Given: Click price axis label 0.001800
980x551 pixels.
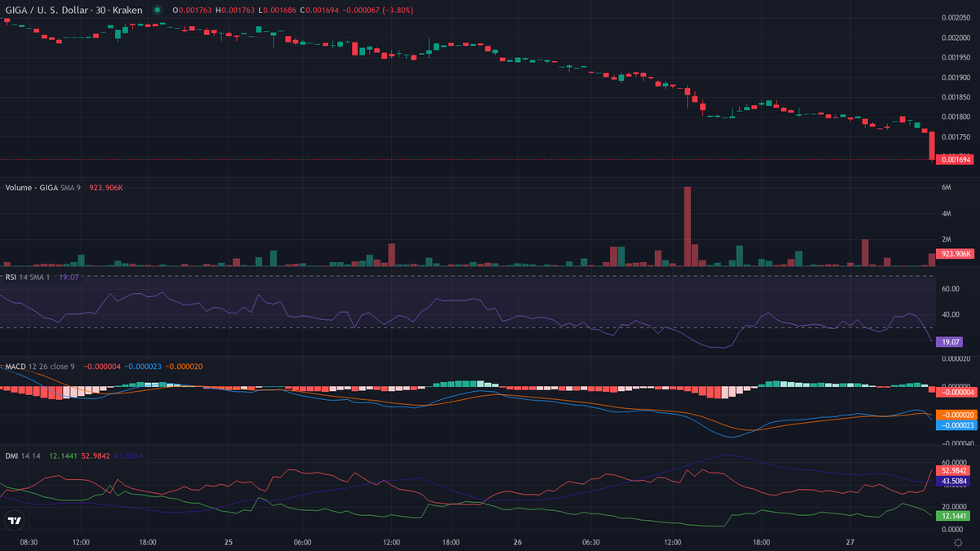Looking at the screenshot, I should [x=955, y=117].
